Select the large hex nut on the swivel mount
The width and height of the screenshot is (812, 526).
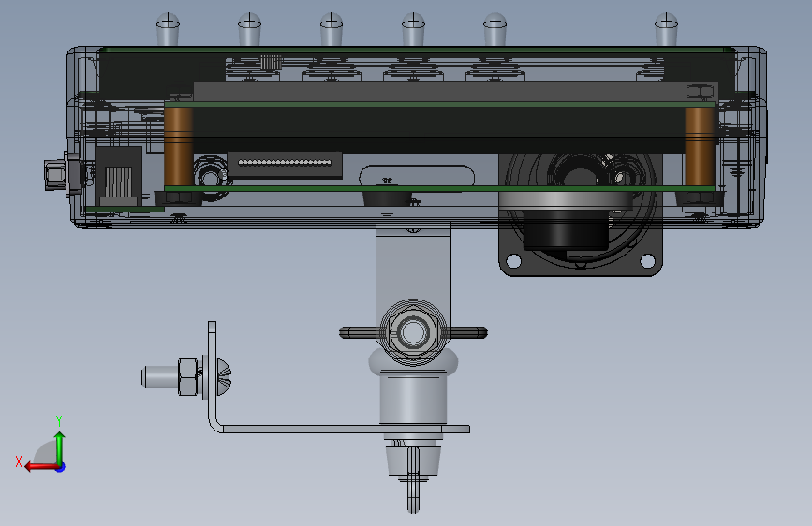click(x=413, y=332)
